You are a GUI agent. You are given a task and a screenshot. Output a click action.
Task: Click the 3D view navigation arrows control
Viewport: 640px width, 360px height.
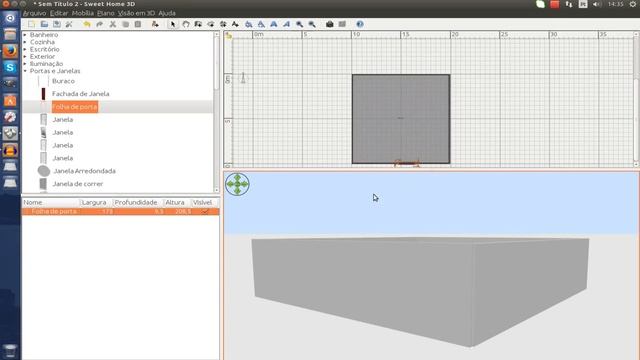pyautogui.click(x=237, y=184)
